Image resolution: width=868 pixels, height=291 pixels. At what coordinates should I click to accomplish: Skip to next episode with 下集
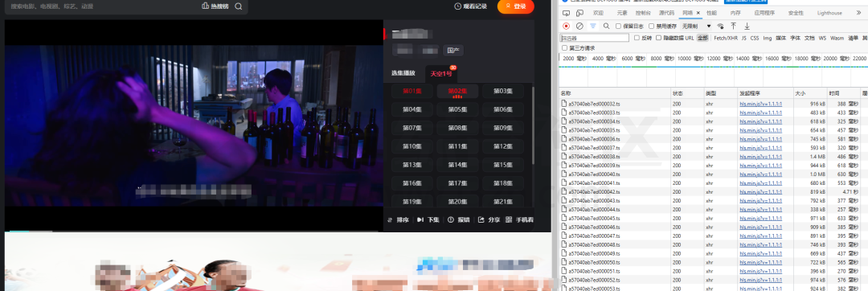tap(428, 219)
